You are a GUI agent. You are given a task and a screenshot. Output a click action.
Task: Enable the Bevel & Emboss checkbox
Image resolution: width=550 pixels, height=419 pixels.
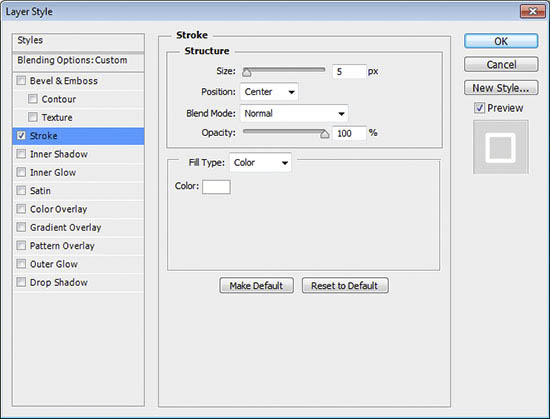[21, 81]
